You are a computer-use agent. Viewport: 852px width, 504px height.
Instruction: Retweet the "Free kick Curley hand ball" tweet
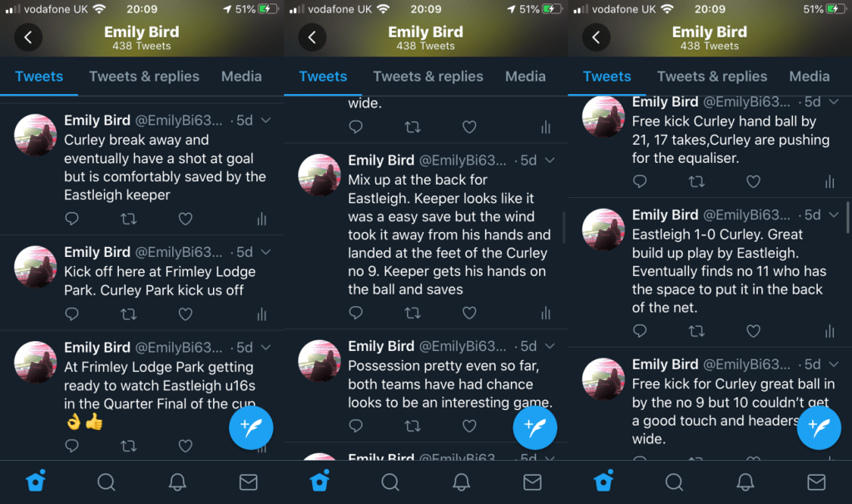click(696, 181)
